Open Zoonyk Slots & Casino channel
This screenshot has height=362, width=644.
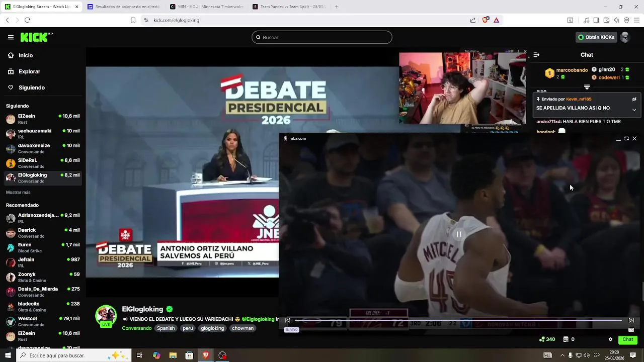[x=43, y=277]
